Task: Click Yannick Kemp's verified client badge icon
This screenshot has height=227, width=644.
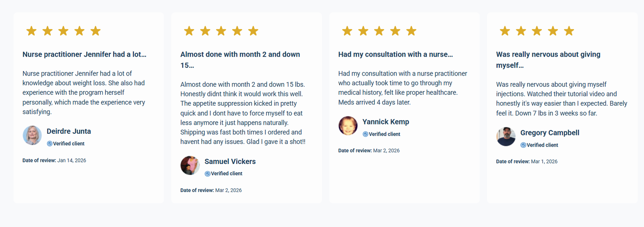Action: coord(365,134)
